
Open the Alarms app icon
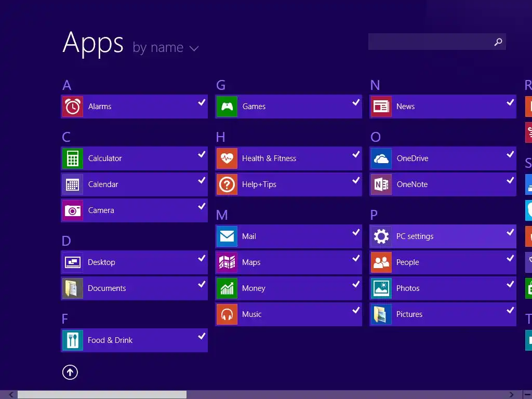pyautogui.click(x=73, y=107)
